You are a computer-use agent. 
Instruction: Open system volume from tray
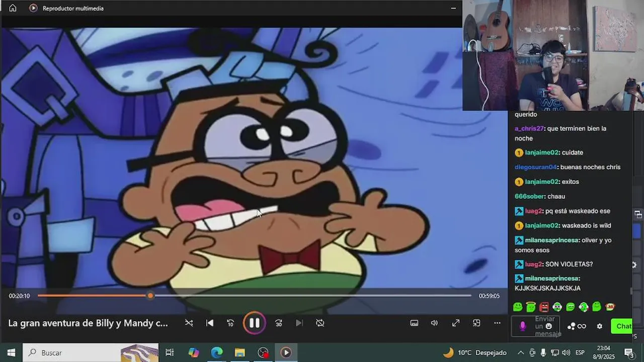tap(566, 352)
